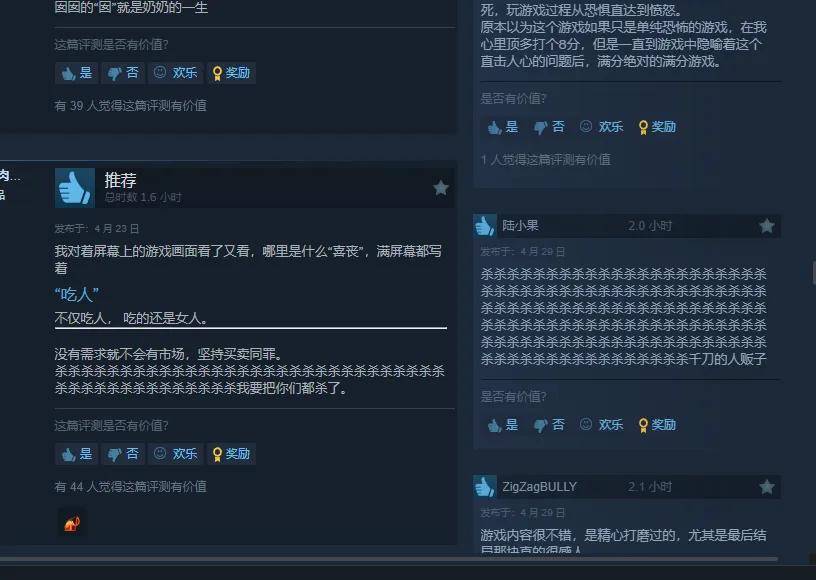Screen dimensions: 816x580
Task: Click star icon next to ZigZagBULLY review
Action: (767, 487)
